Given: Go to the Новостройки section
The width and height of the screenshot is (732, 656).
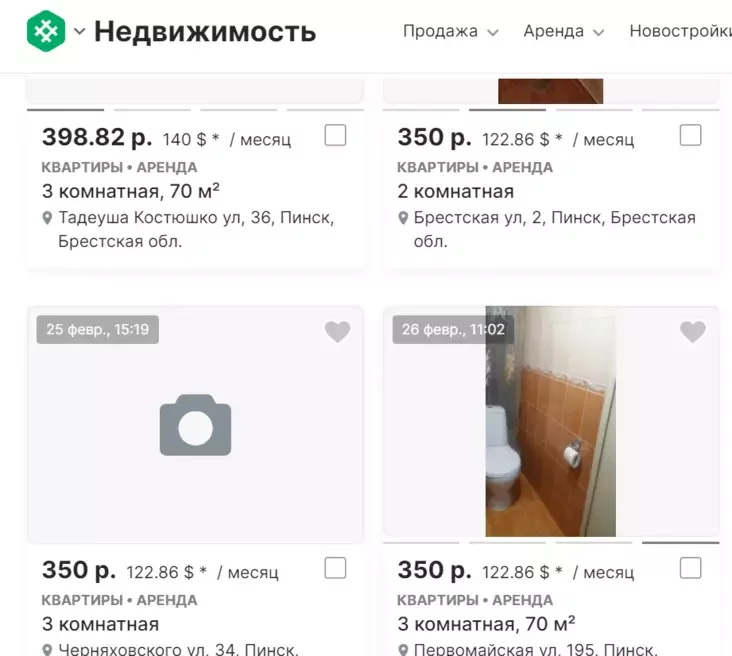Looking at the screenshot, I should [680, 31].
